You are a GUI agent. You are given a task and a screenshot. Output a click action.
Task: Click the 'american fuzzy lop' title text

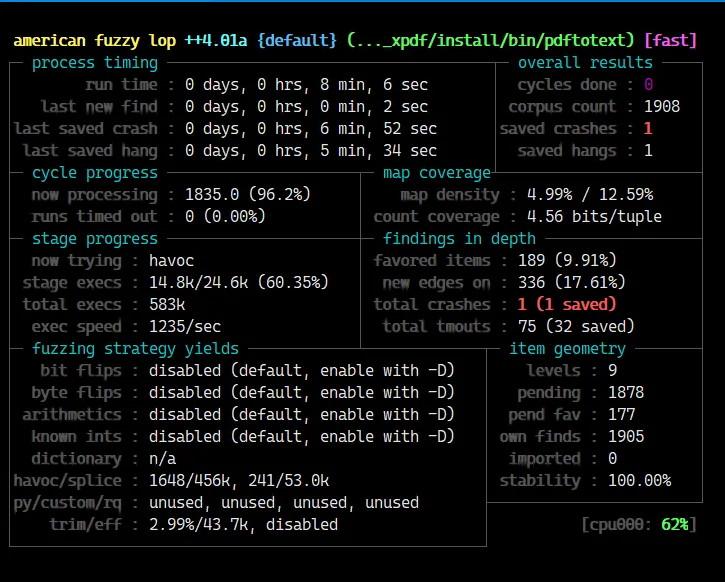(x=95, y=41)
